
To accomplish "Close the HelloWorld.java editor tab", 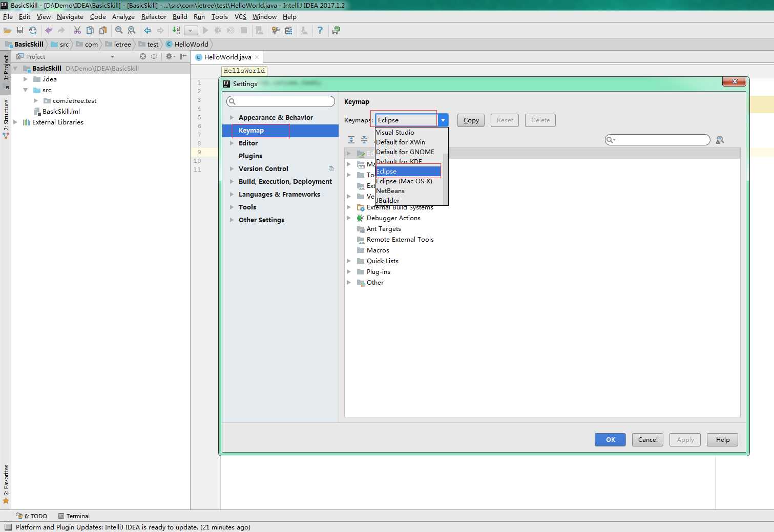I will click(x=257, y=57).
